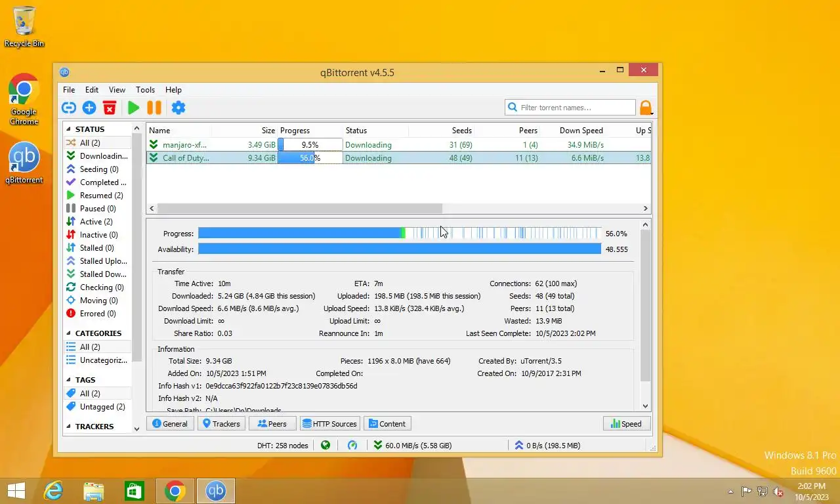Select Completed status filter
This screenshot has width=840, height=504.
tap(97, 182)
